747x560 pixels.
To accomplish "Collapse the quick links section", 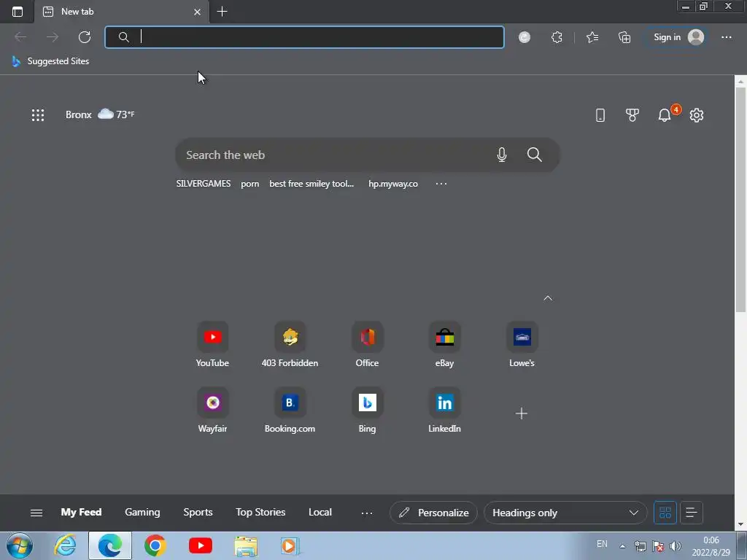I will pyautogui.click(x=548, y=298).
